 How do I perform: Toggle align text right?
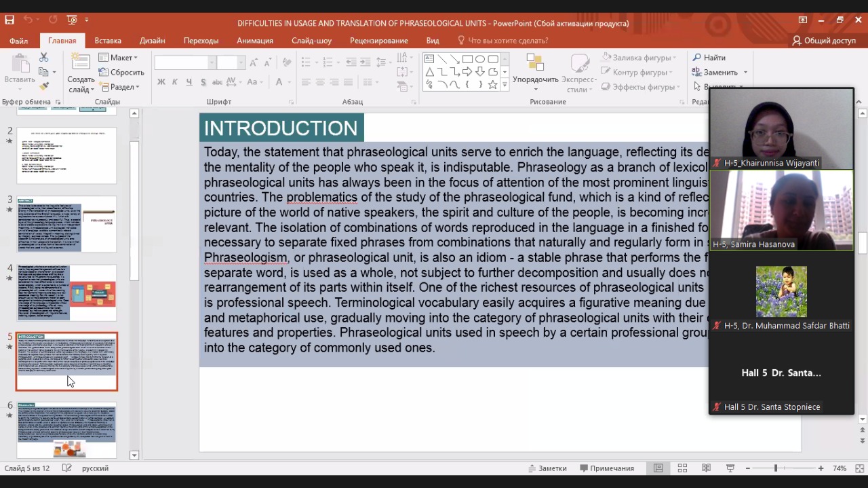click(334, 82)
